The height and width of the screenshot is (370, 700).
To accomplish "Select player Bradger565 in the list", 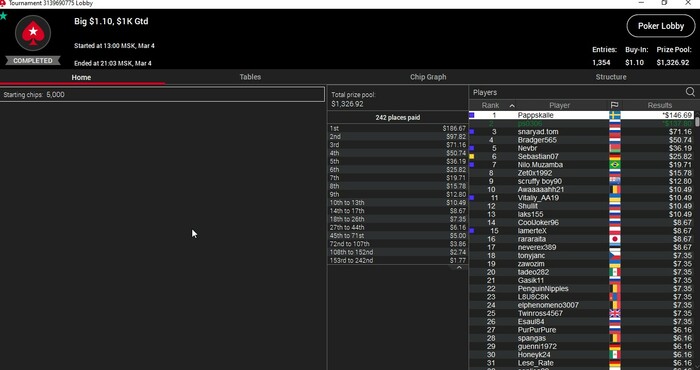I will click(581, 140).
